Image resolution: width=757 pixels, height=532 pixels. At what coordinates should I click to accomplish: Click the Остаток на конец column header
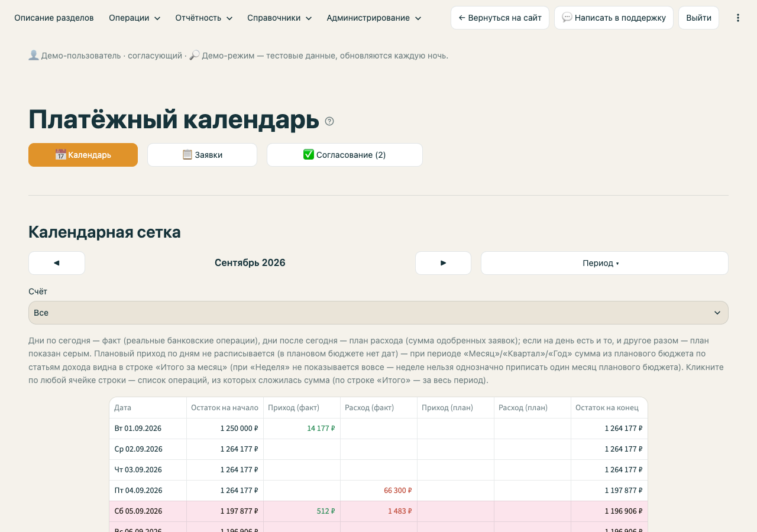pos(609,408)
